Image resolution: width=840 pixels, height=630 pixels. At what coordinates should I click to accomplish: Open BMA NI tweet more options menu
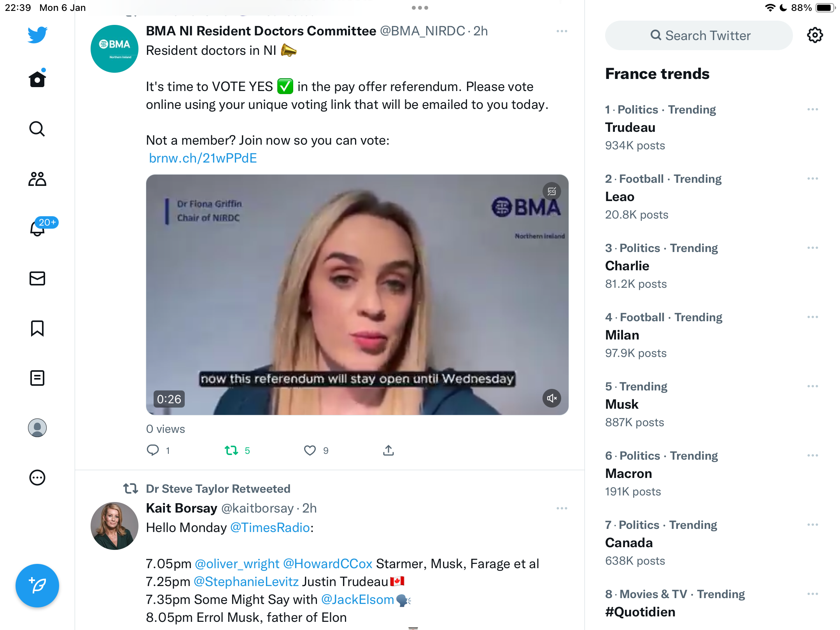(562, 31)
